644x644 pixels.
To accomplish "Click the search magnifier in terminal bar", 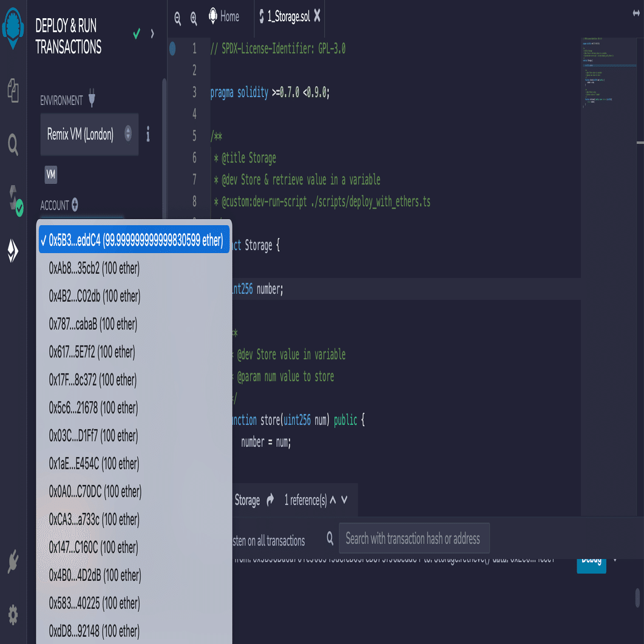I will [330, 538].
